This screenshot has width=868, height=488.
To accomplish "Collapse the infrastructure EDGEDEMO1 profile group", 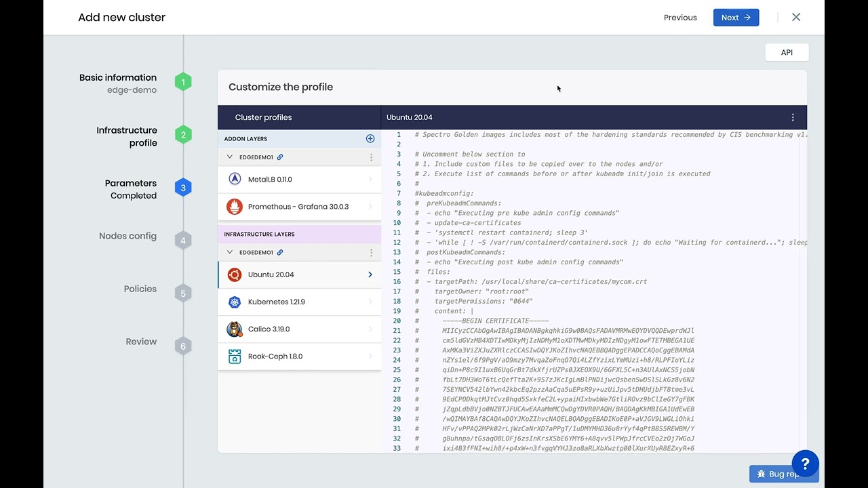I will [230, 253].
